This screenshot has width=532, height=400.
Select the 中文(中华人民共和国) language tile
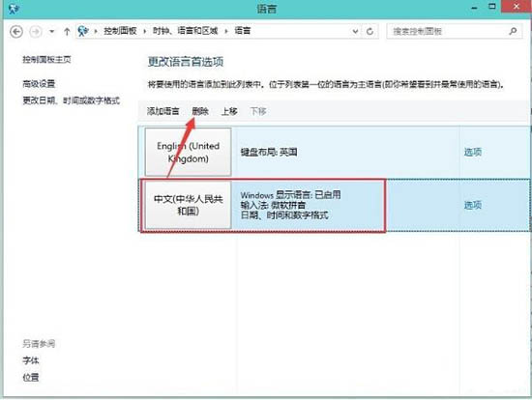pos(189,205)
